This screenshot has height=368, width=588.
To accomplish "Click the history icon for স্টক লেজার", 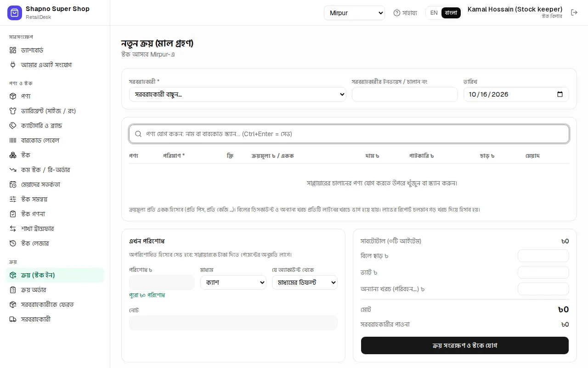I will (x=13, y=243).
